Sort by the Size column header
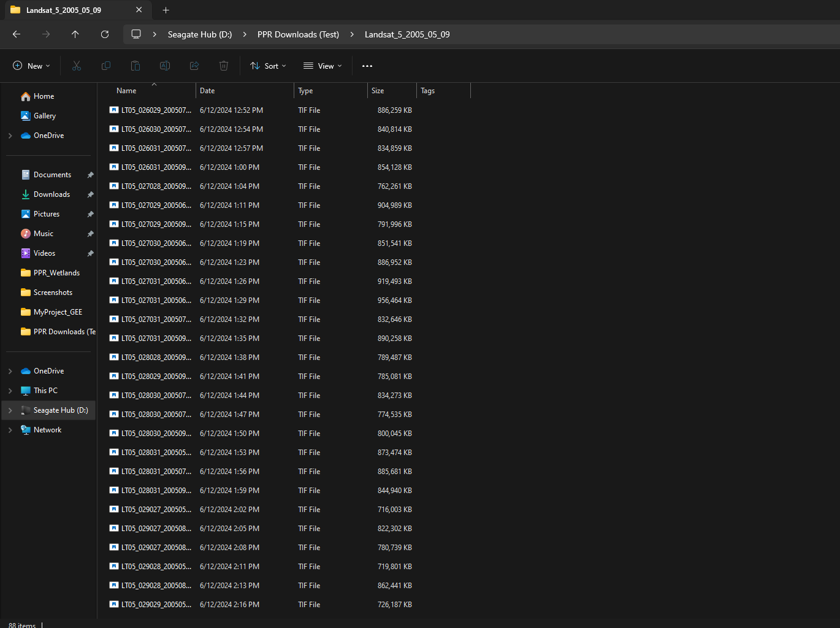This screenshot has width=840, height=628. [x=392, y=91]
